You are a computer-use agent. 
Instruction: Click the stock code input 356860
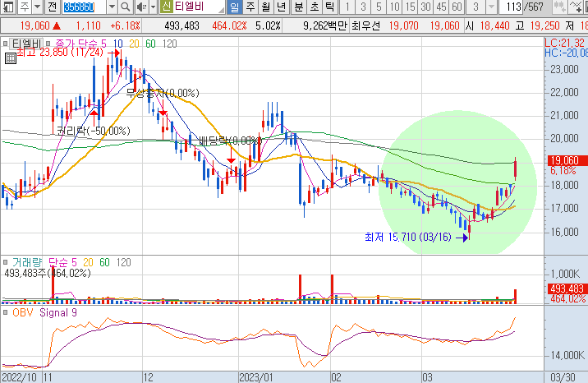pos(84,7)
